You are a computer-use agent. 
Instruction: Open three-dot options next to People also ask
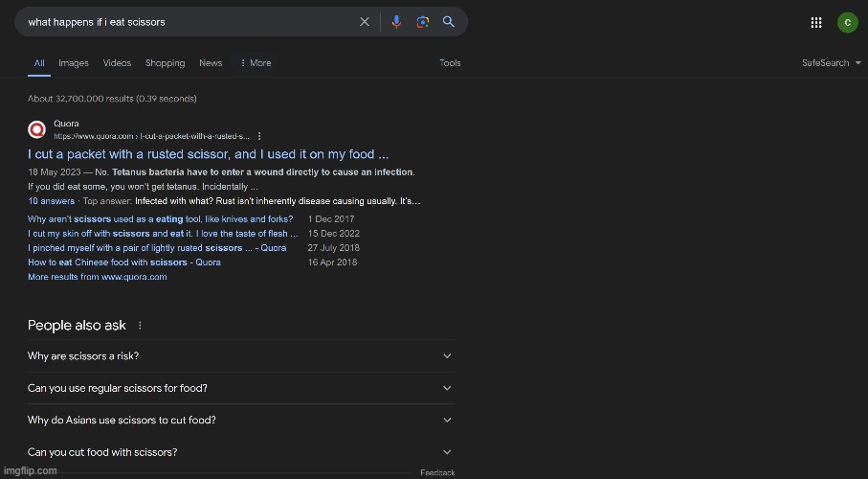(140, 326)
